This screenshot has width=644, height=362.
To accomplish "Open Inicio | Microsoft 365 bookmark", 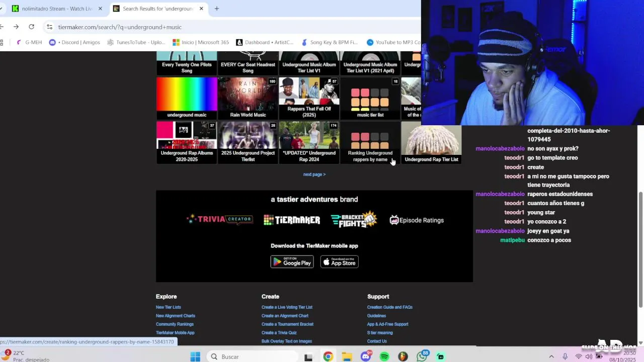I will coord(201,42).
